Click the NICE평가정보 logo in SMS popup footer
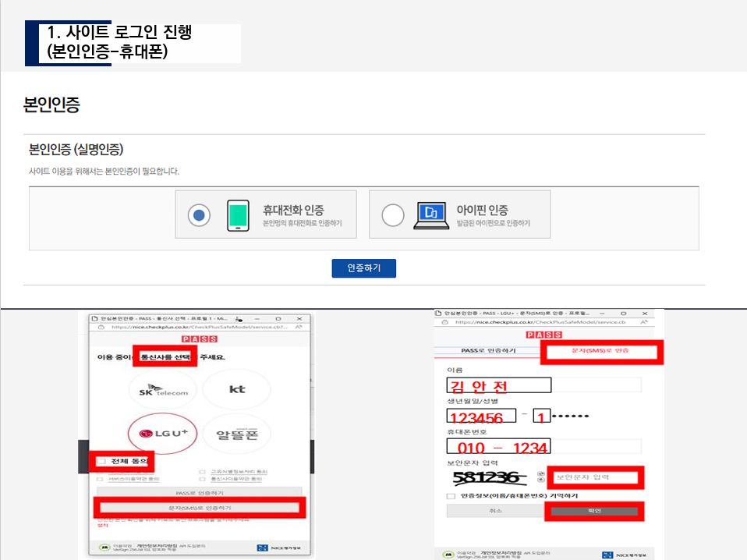747x560 pixels. [624, 555]
